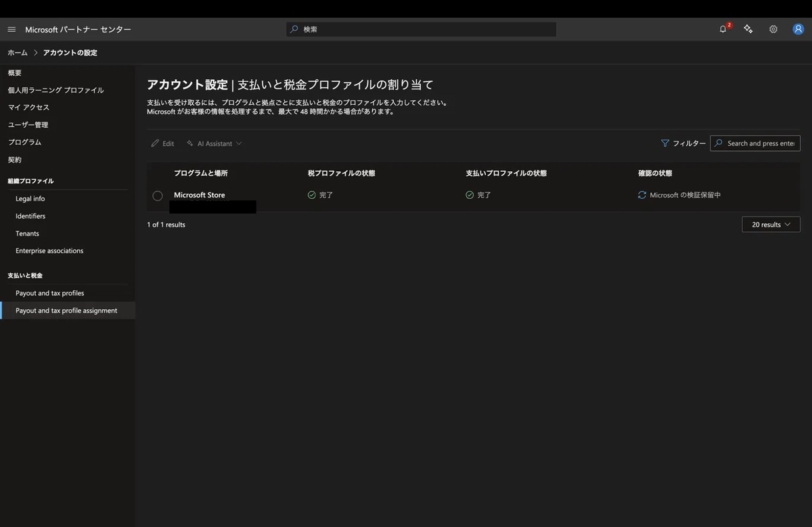Screen dimensions: 812x527
Task: Click 税プロファイルの状態 column header
Action: click(x=341, y=173)
